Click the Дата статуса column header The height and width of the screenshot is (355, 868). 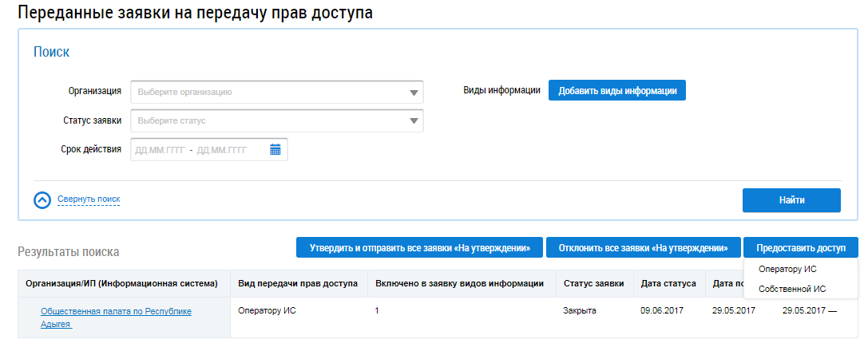[x=668, y=283]
